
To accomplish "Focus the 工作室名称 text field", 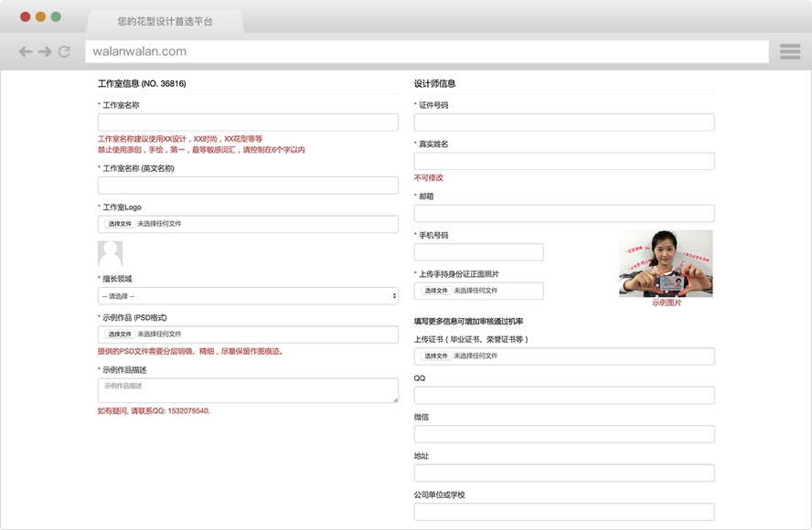I will point(248,122).
